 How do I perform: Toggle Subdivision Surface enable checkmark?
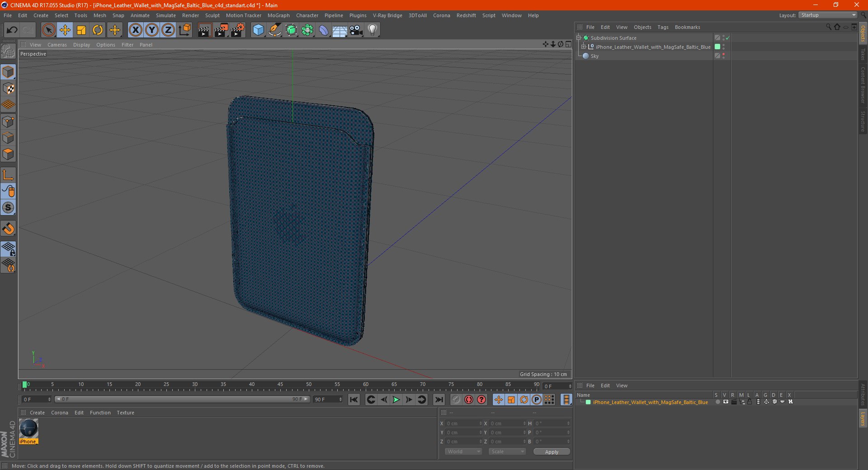point(727,38)
